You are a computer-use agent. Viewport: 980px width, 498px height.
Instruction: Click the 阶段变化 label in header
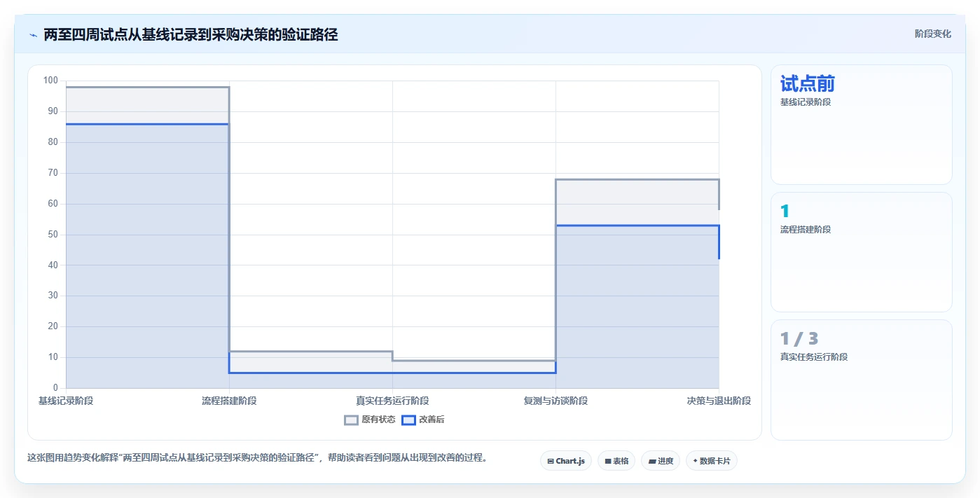(x=933, y=34)
